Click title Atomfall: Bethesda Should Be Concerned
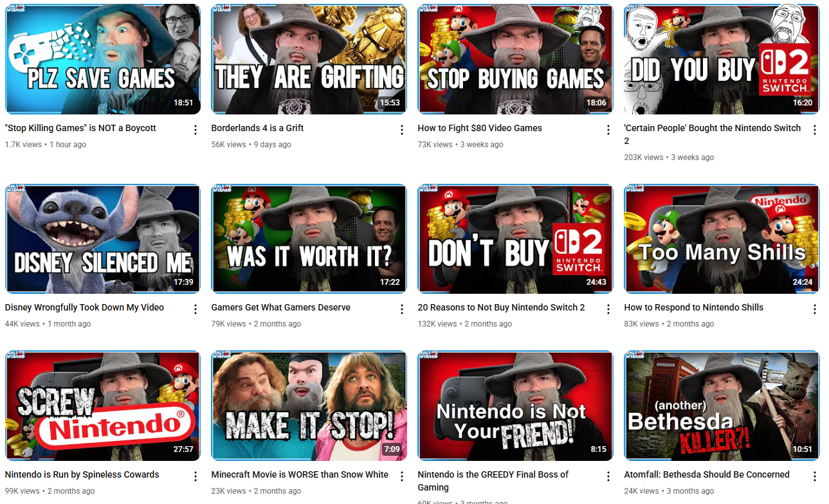Screen dimensions: 829x504 pos(707,474)
